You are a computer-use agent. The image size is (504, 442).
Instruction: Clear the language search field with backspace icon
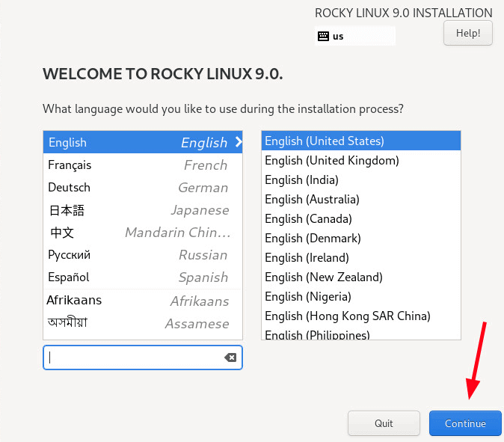[x=230, y=357]
